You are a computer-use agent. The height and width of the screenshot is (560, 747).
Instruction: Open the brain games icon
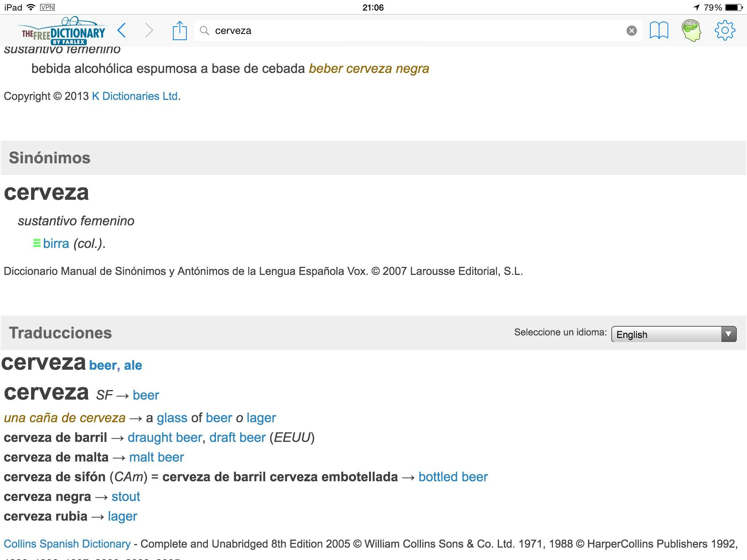tap(691, 30)
